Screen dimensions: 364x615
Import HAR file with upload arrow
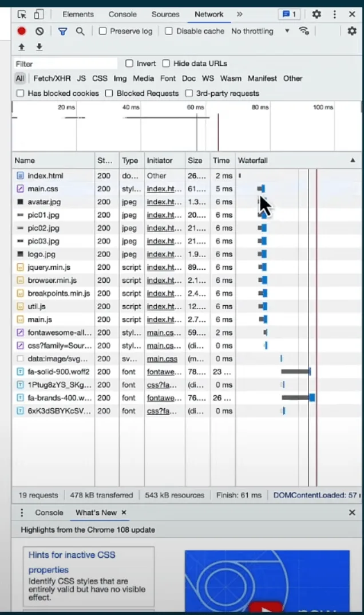(22, 47)
